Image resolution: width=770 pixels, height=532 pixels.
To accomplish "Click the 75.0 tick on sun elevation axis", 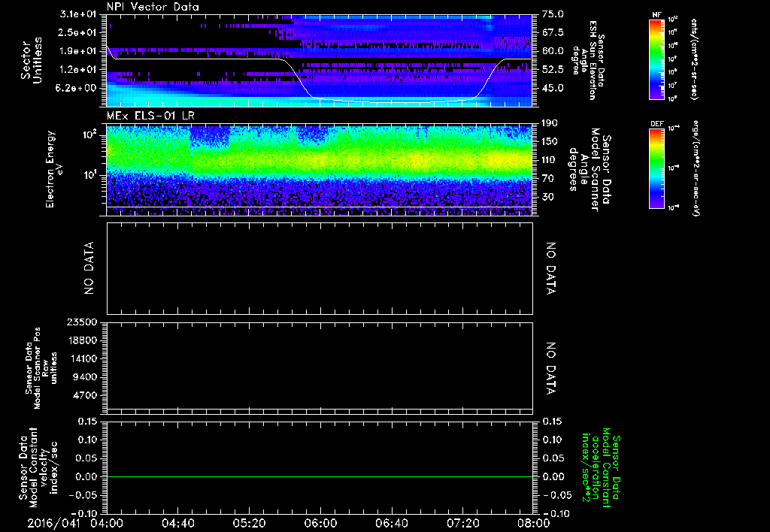I will 552,14.
